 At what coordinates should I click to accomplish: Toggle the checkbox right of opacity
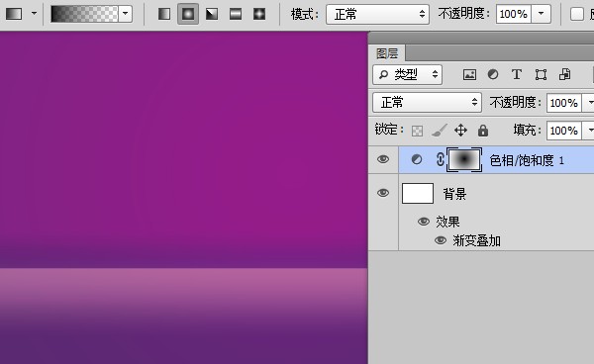point(576,15)
